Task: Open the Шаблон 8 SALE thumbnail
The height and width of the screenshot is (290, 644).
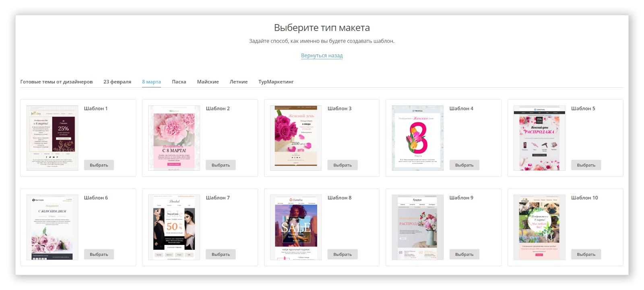Action: 296,228
